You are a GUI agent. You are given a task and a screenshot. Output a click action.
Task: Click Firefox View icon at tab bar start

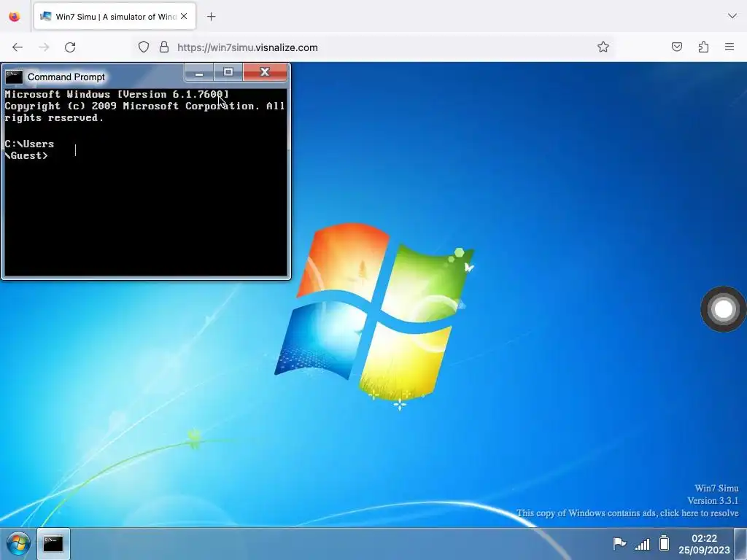point(15,17)
